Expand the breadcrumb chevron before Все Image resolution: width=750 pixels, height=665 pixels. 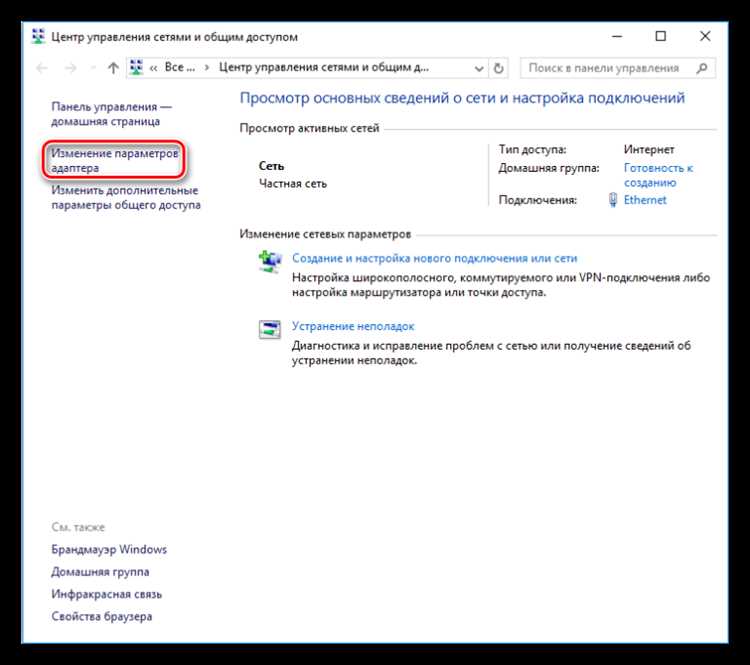153,68
